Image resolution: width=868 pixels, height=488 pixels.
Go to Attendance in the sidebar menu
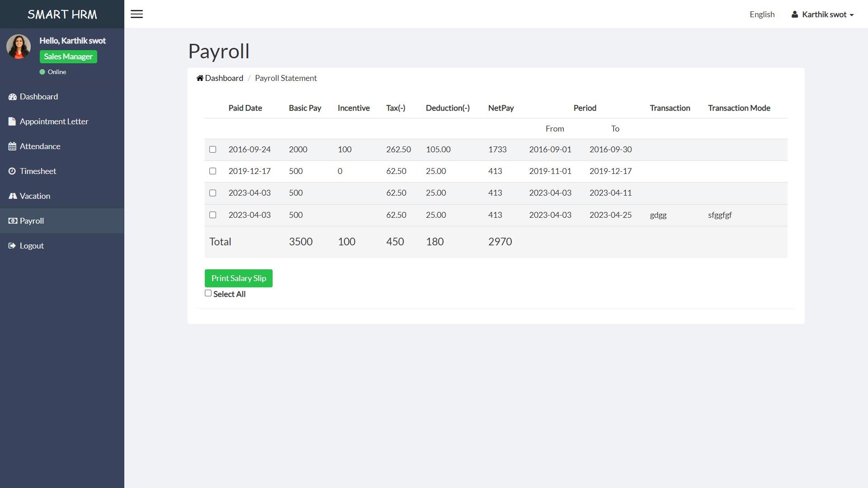point(40,146)
